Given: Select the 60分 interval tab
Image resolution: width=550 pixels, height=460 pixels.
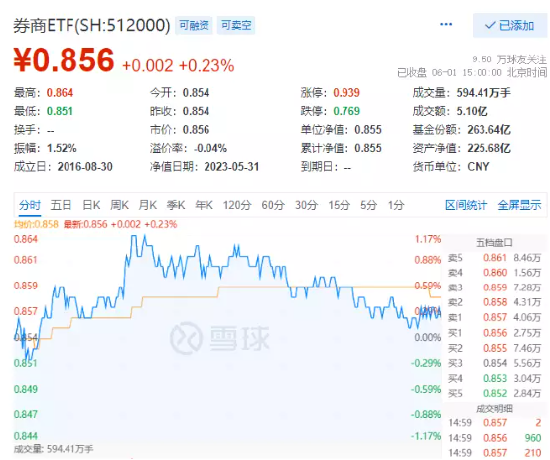Looking at the screenshot, I should (x=273, y=205).
